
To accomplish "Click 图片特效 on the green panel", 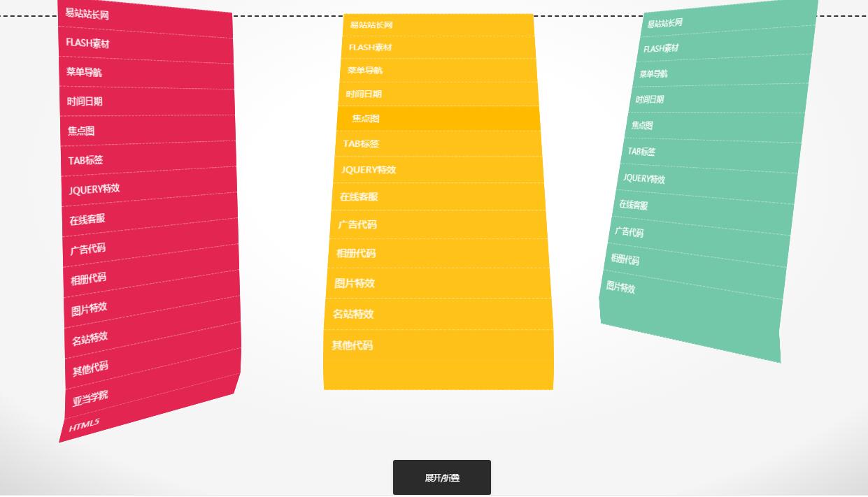I will click(x=620, y=288).
